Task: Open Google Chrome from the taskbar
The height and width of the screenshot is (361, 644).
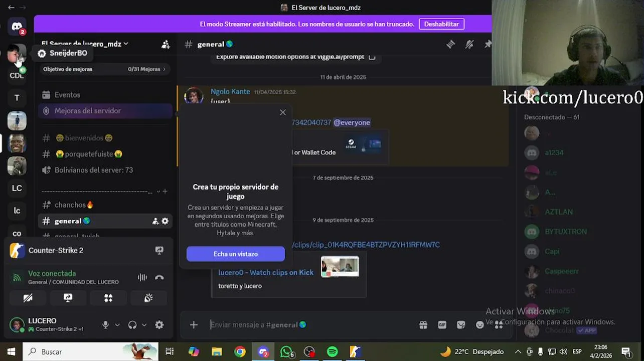Action: click(x=240, y=352)
